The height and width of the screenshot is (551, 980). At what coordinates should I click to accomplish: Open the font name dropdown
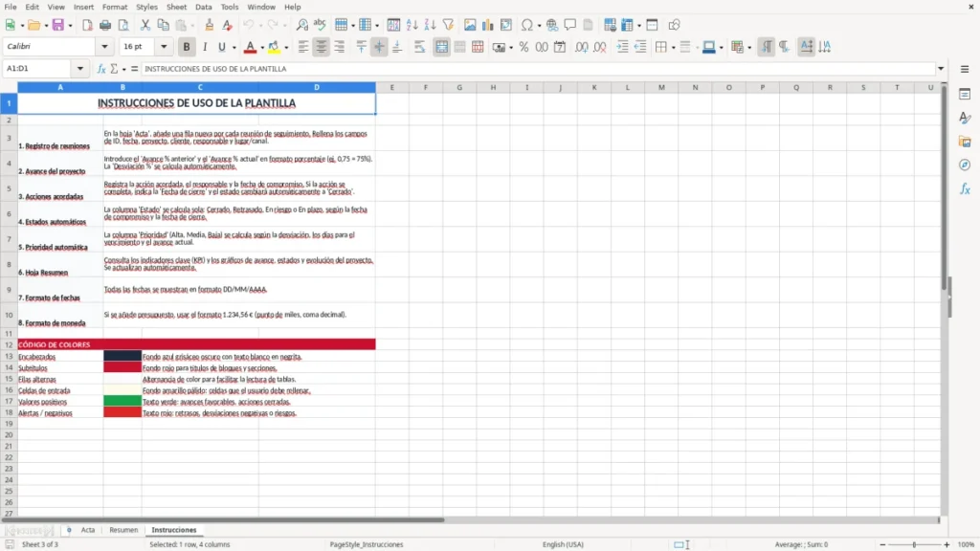point(104,46)
